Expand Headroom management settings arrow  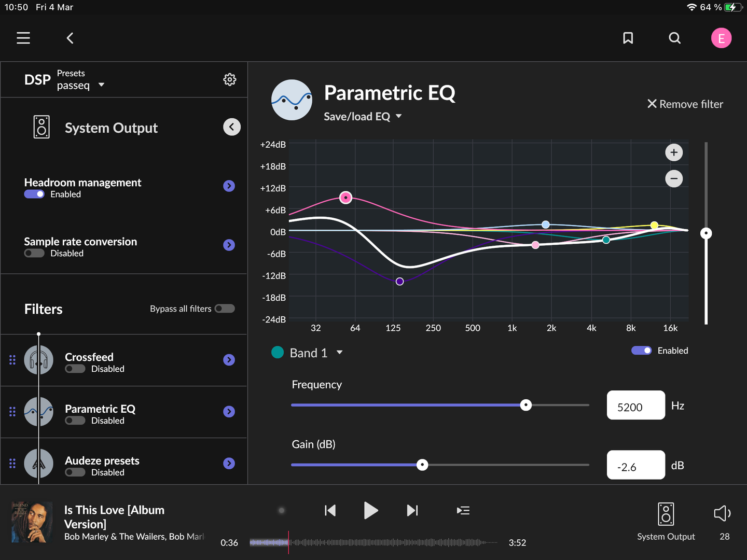point(229,186)
